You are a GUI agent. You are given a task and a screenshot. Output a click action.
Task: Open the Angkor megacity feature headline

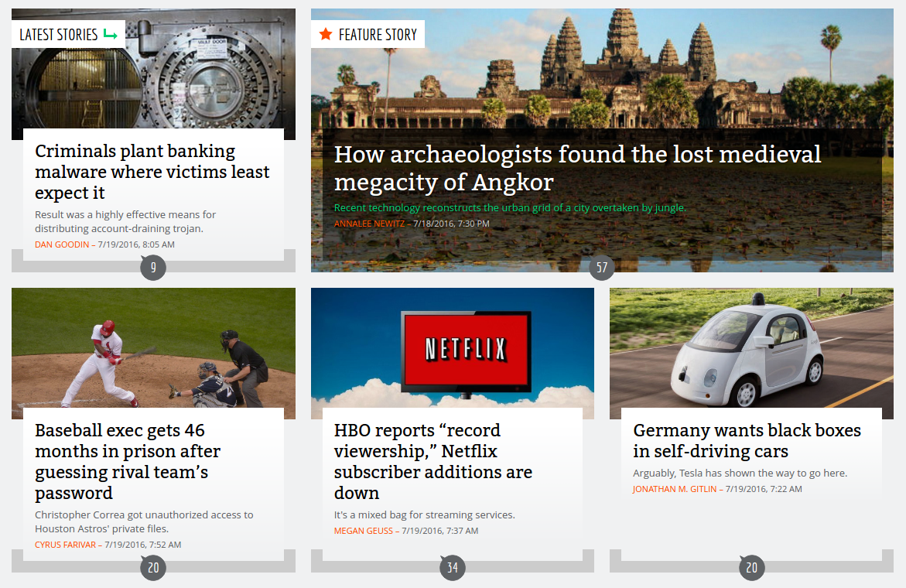click(x=577, y=168)
